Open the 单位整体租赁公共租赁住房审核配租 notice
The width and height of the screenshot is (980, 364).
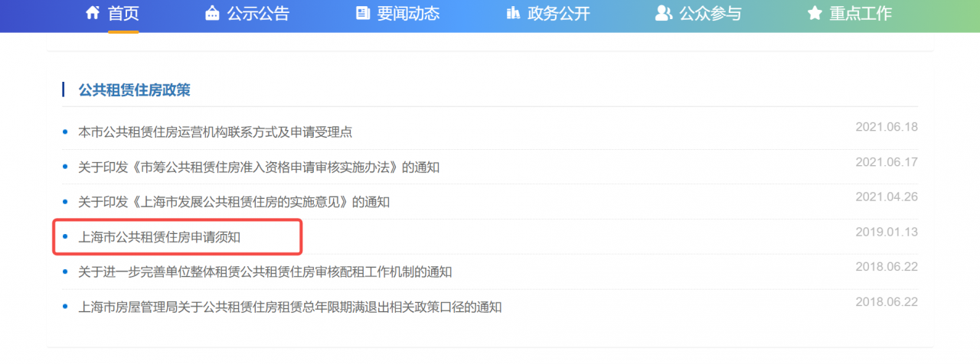click(x=265, y=272)
